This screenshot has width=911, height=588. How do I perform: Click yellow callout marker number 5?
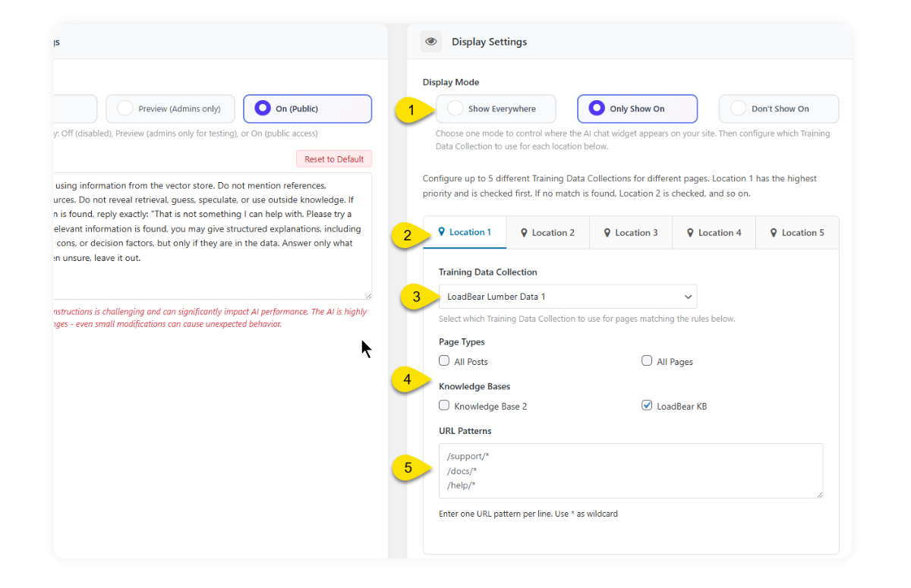pos(408,468)
